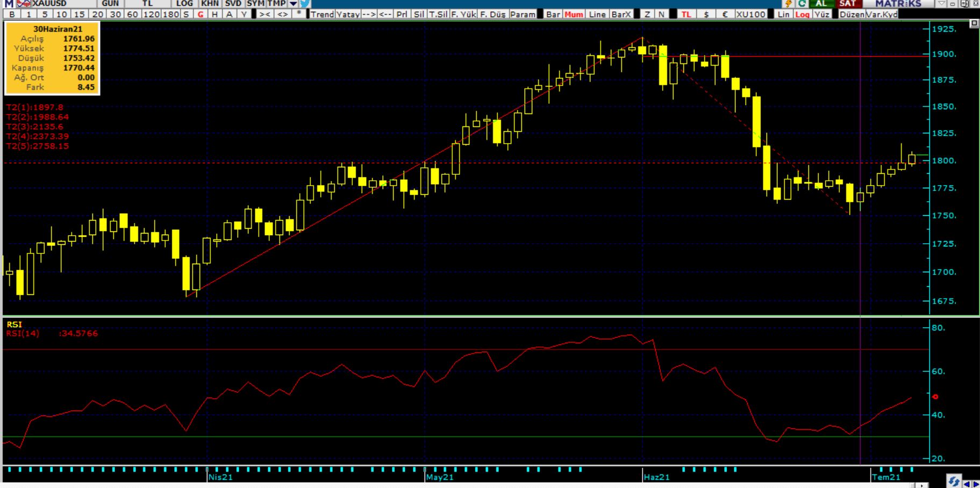Open the Twitter bird icon
The image size is (980, 488).
tap(304, 4)
